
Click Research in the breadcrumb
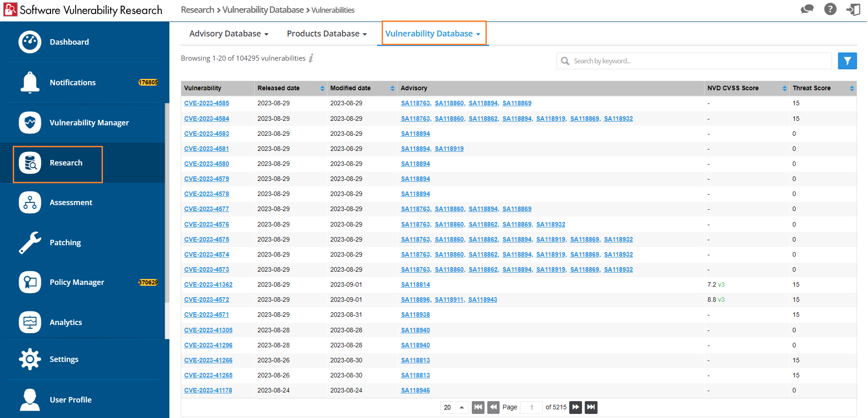197,10
